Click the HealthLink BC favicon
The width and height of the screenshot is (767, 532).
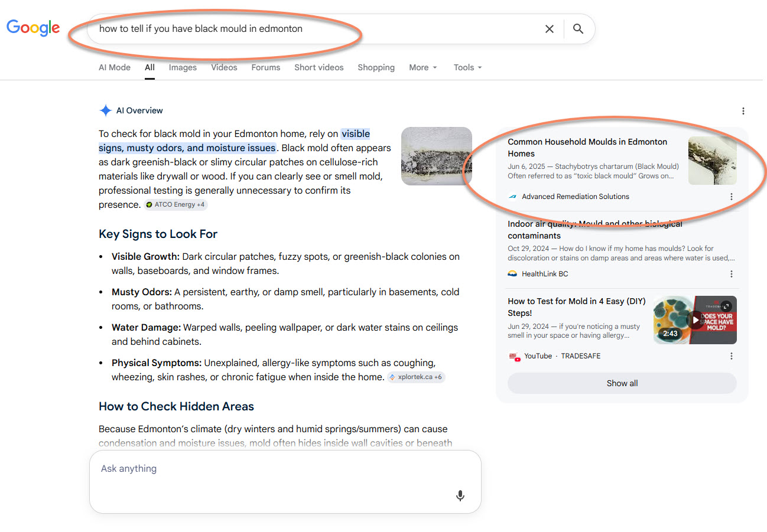pyautogui.click(x=512, y=274)
